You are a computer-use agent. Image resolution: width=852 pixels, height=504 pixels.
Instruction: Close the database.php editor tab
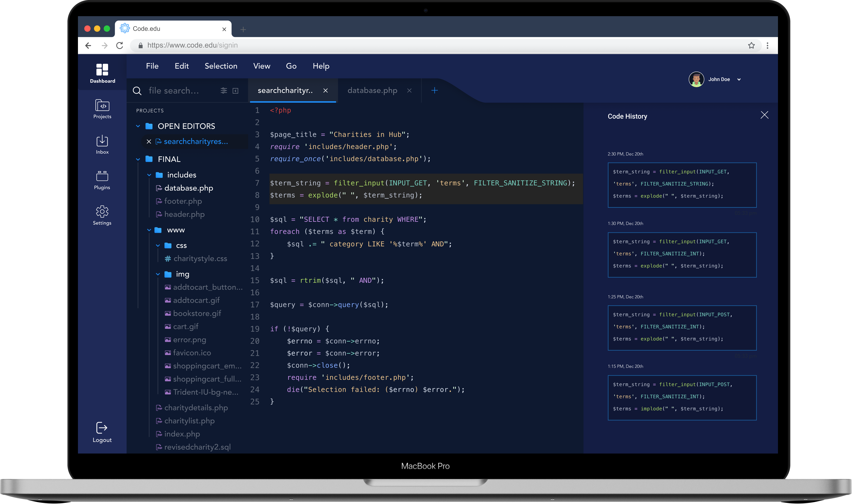click(x=409, y=90)
